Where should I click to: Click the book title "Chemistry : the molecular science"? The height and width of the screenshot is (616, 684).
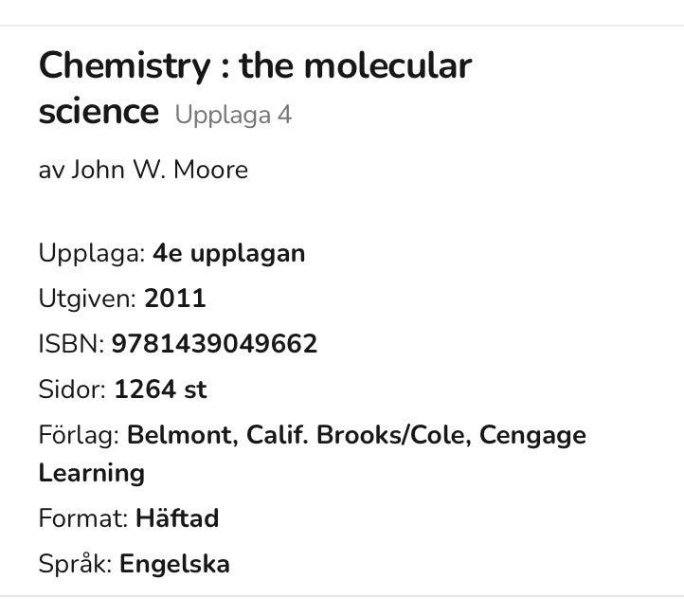[254, 66]
